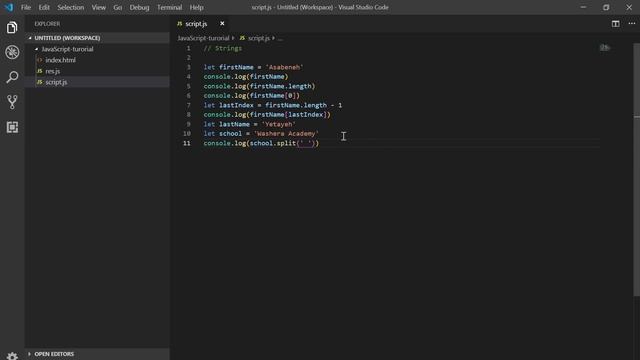
Task: Open the Help menu
Action: coord(196,7)
